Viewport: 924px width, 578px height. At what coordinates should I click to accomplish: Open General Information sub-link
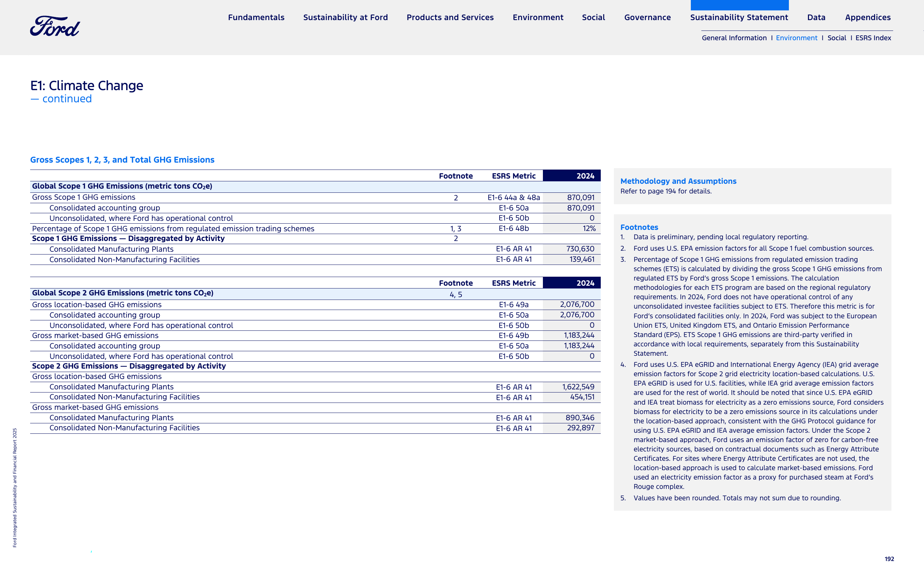(734, 38)
